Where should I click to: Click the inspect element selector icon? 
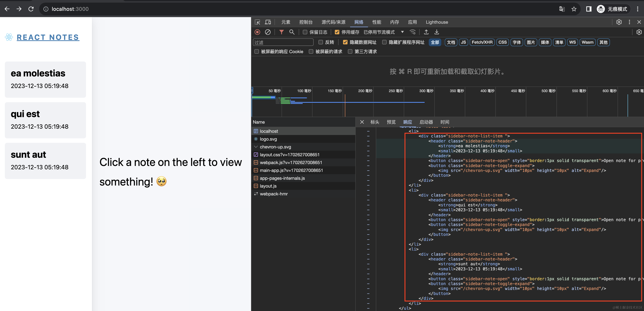pyautogui.click(x=257, y=22)
